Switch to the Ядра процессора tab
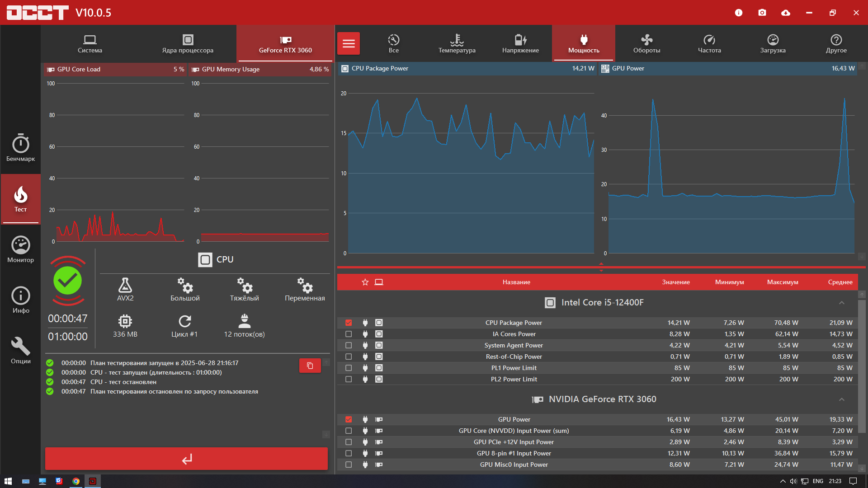The image size is (868, 488). (x=188, y=44)
